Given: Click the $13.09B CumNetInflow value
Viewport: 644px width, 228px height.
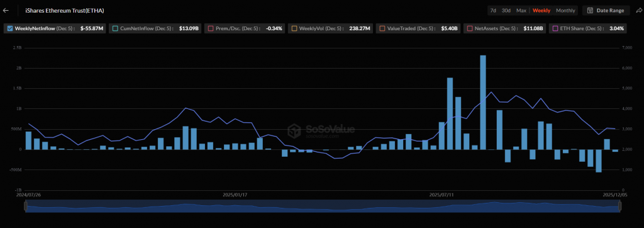Looking at the screenshot, I should click(x=189, y=28).
